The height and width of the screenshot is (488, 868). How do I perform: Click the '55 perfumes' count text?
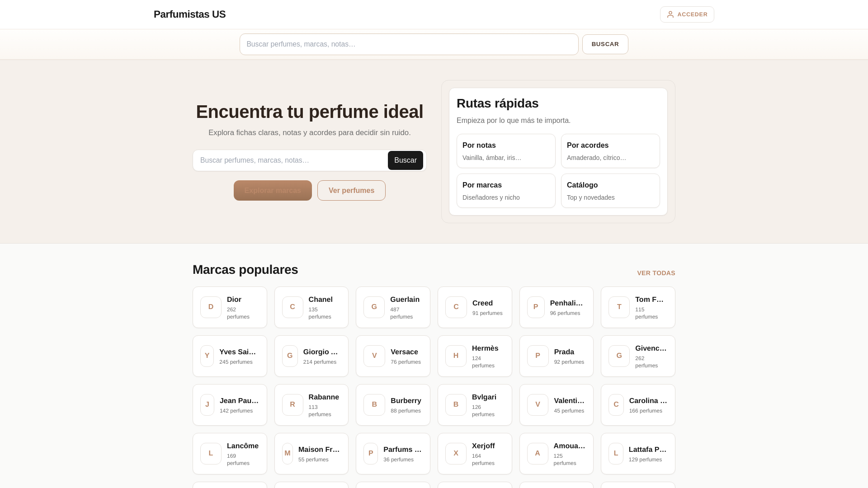[313, 460]
